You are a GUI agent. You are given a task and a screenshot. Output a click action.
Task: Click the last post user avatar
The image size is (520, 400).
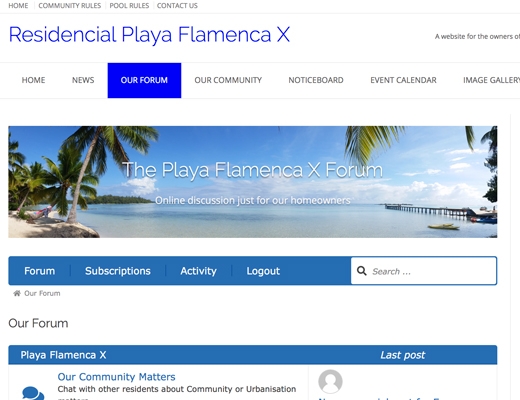pyautogui.click(x=330, y=381)
